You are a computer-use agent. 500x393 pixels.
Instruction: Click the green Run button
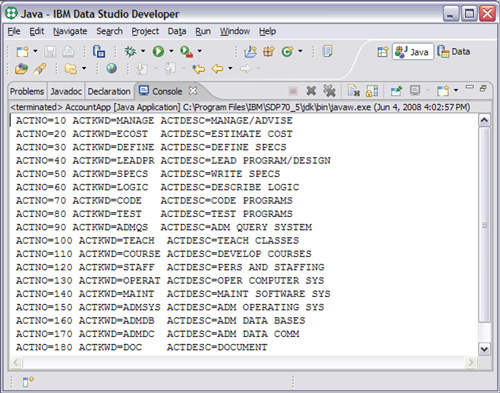coord(158,51)
